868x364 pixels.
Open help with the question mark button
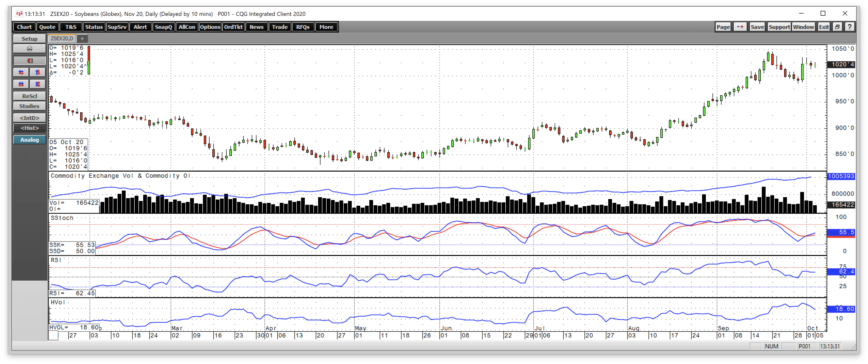click(x=850, y=27)
